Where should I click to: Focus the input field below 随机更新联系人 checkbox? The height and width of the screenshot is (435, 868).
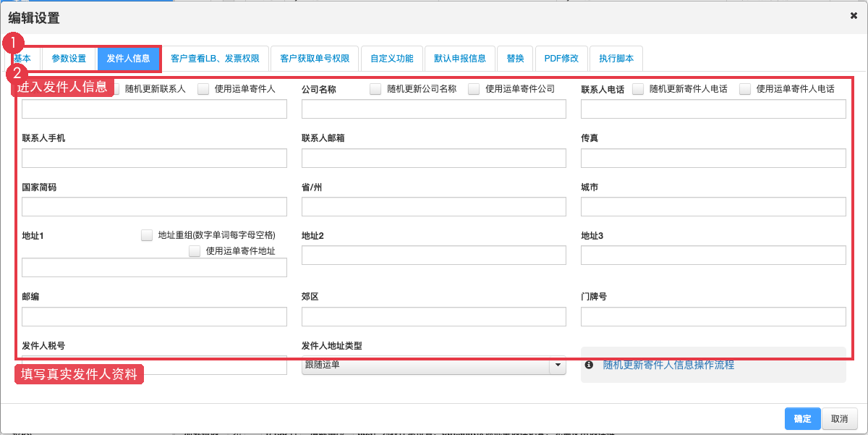click(154, 109)
